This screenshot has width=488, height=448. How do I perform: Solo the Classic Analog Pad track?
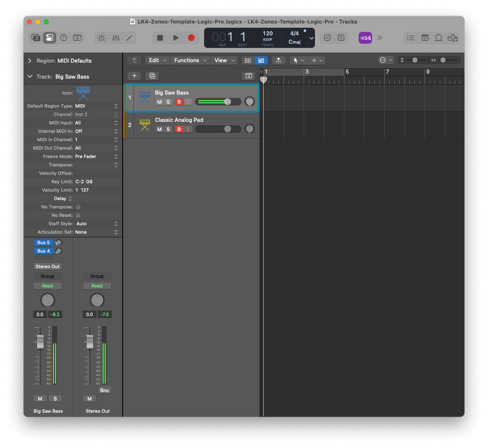pyautogui.click(x=168, y=129)
